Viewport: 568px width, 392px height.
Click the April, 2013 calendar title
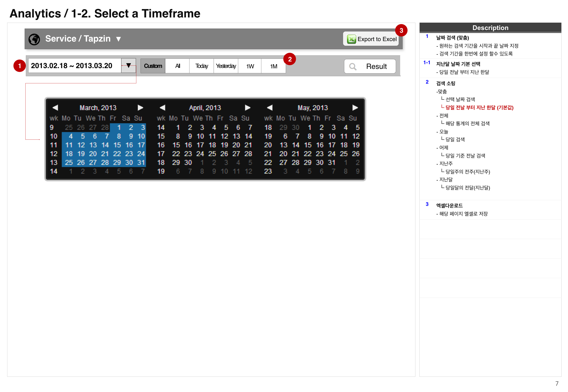click(x=205, y=108)
